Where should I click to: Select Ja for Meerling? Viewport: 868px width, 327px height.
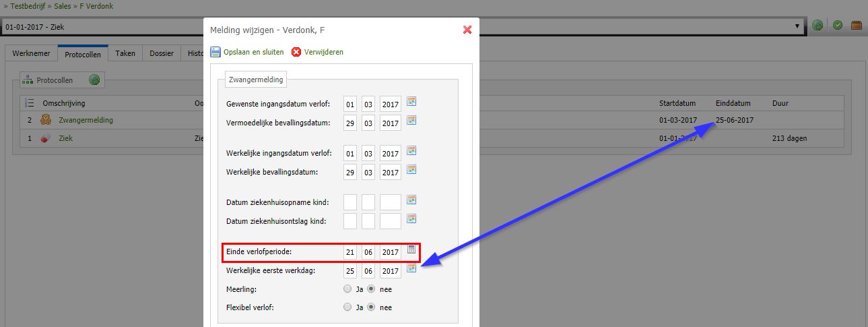click(347, 289)
